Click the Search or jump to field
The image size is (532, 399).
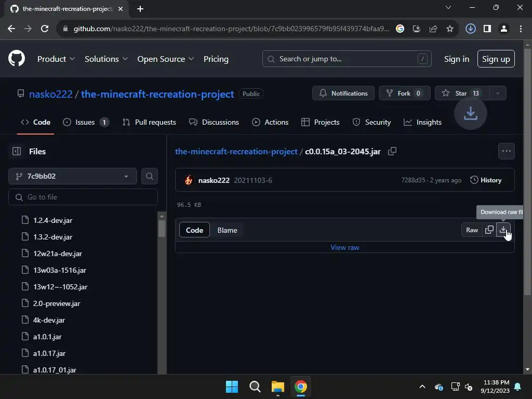click(347, 59)
